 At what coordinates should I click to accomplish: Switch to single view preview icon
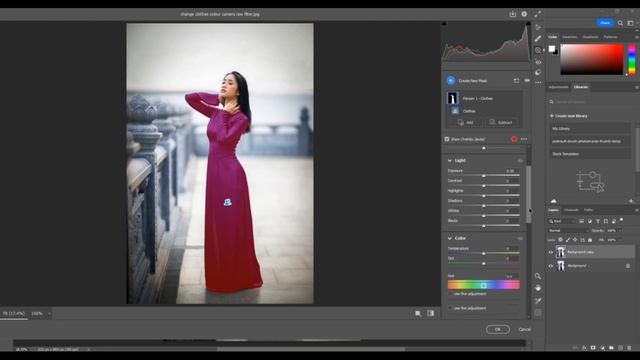418,313
